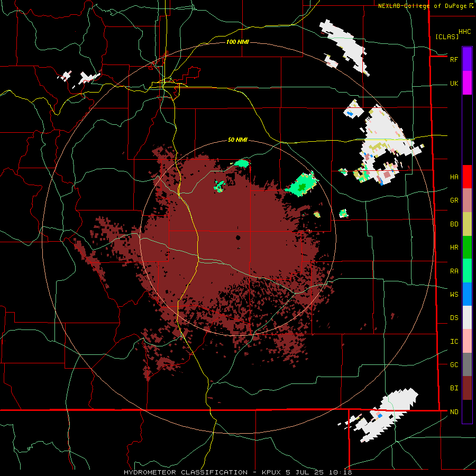The height and width of the screenshot is (476, 476).
Task: Click the red HA legend color swatch
Action: (x=467, y=177)
